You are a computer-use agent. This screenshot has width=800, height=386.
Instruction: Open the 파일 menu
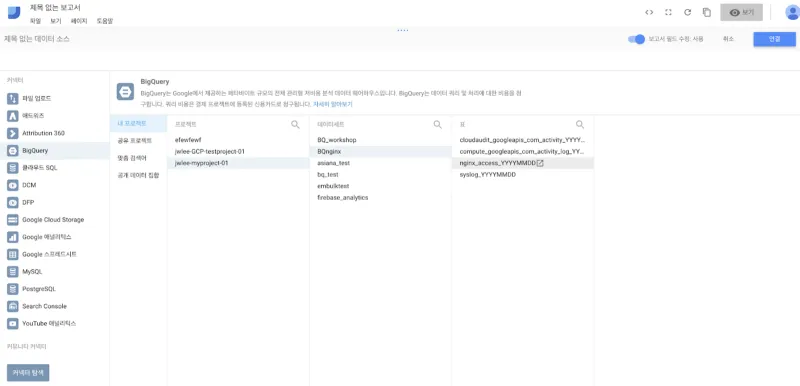[x=35, y=21]
